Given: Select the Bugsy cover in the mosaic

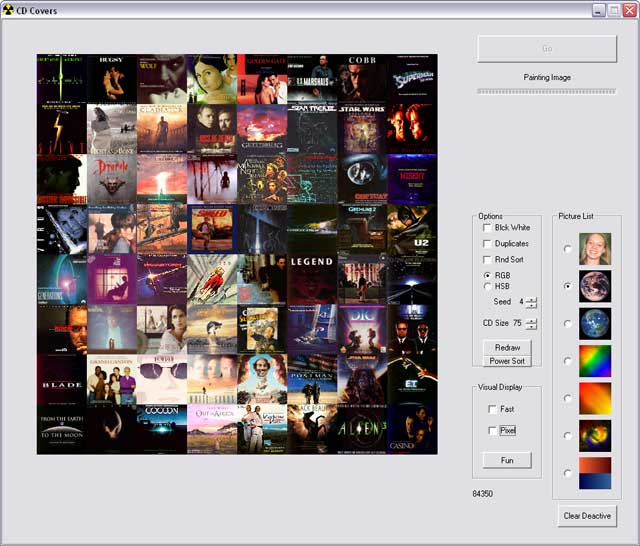Looking at the screenshot, I should [112, 79].
